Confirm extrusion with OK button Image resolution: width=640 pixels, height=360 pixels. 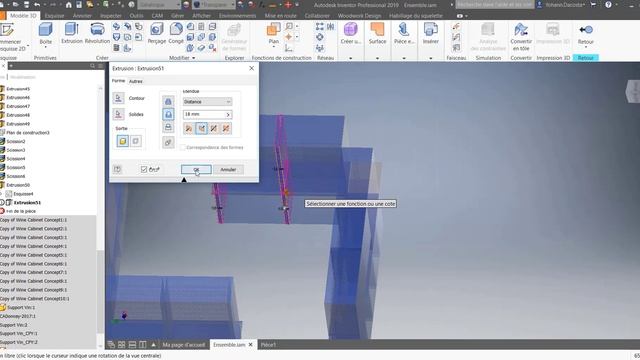point(196,169)
